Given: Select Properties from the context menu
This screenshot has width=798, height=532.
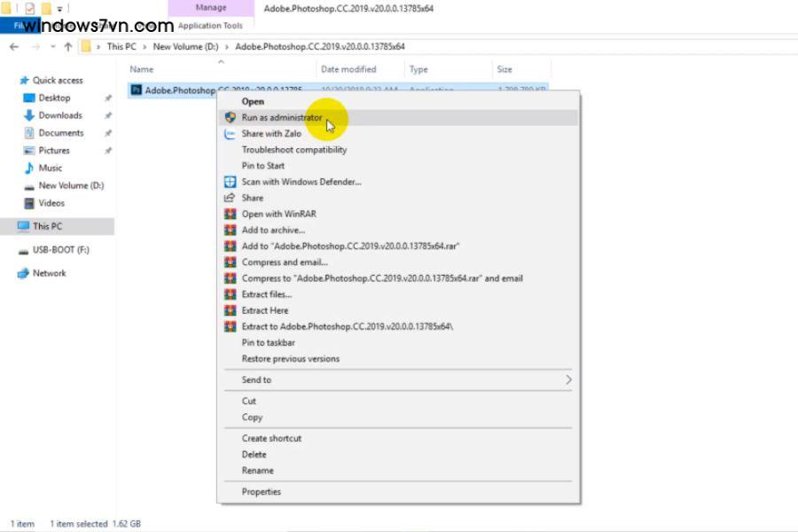Looking at the screenshot, I should 261,492.
